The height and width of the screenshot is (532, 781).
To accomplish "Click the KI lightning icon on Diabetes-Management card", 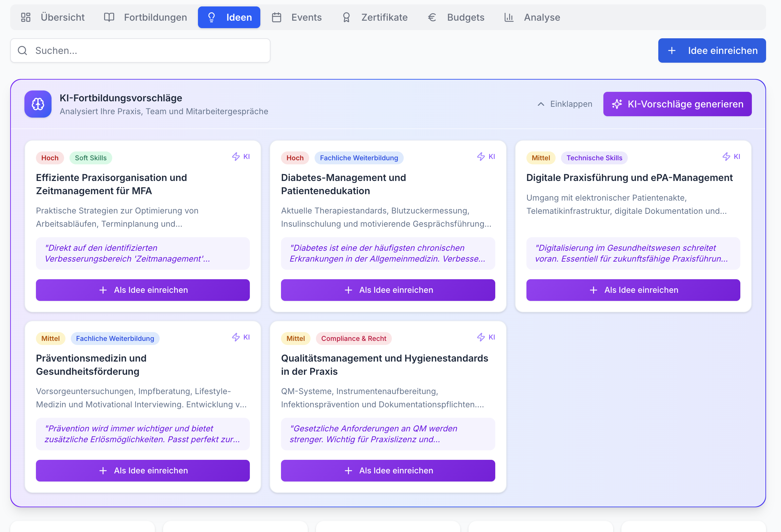I will pyautogui.click(x=481, y=157).
